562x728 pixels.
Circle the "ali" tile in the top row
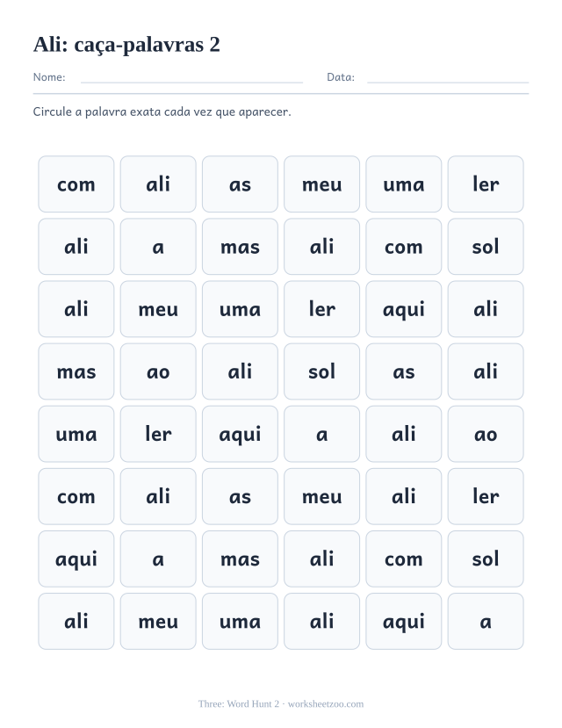point(158,184)
